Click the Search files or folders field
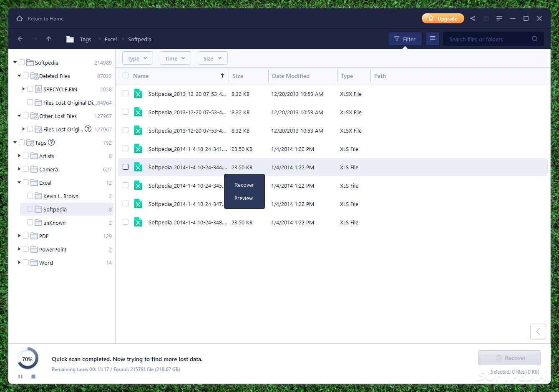The width and height of the screenshot is (559, 392). point(488,39)
